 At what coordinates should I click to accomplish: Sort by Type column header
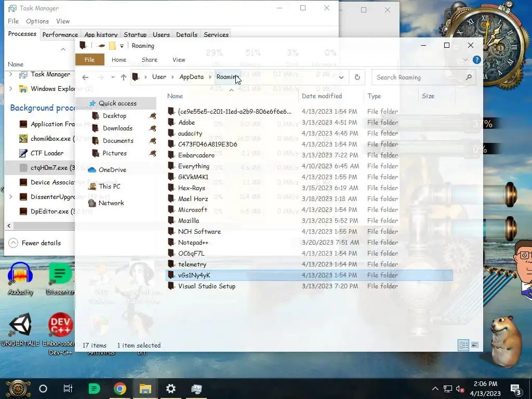(x=374, y=96)
